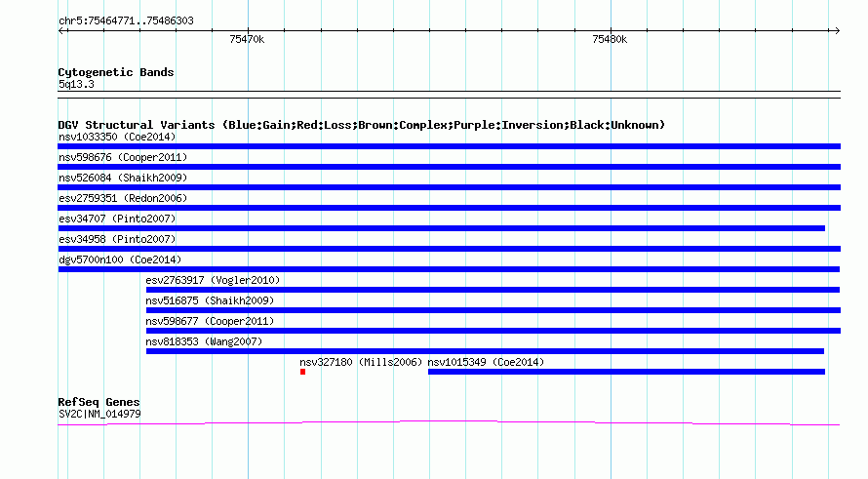
Task: Select the nsv598676 (Cooper2011) label
Action: pos(123,157)
